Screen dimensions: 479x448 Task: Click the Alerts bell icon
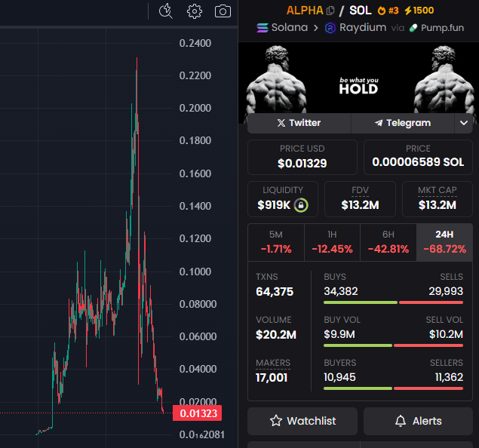click(401, 421)
